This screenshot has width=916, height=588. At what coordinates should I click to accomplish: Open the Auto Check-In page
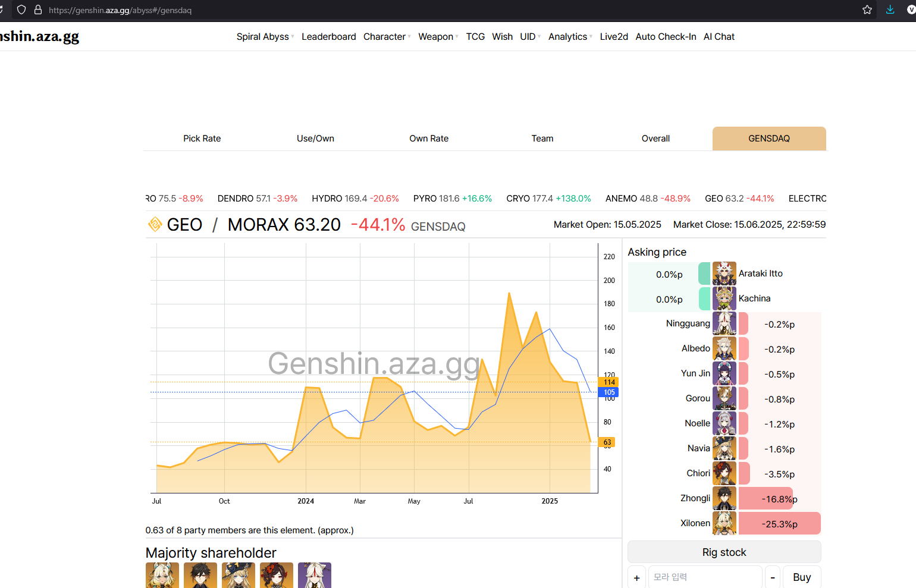(x=666, y=36)
